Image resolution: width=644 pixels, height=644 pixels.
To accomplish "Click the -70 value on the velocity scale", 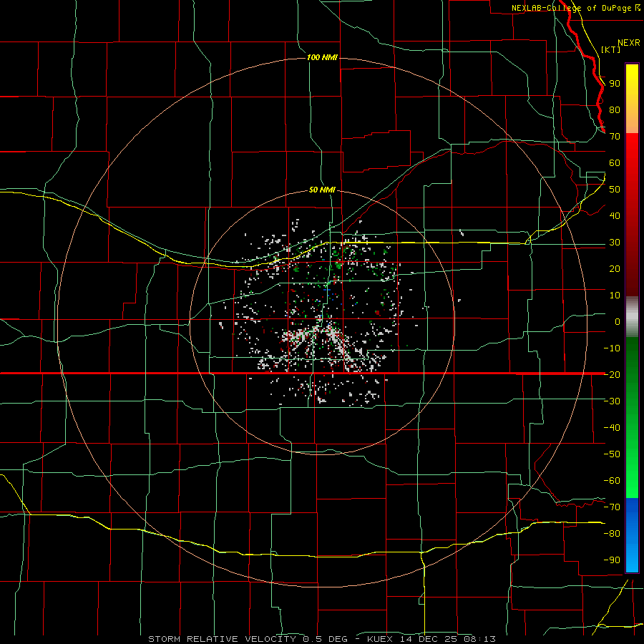I will [x=612, y=507].
